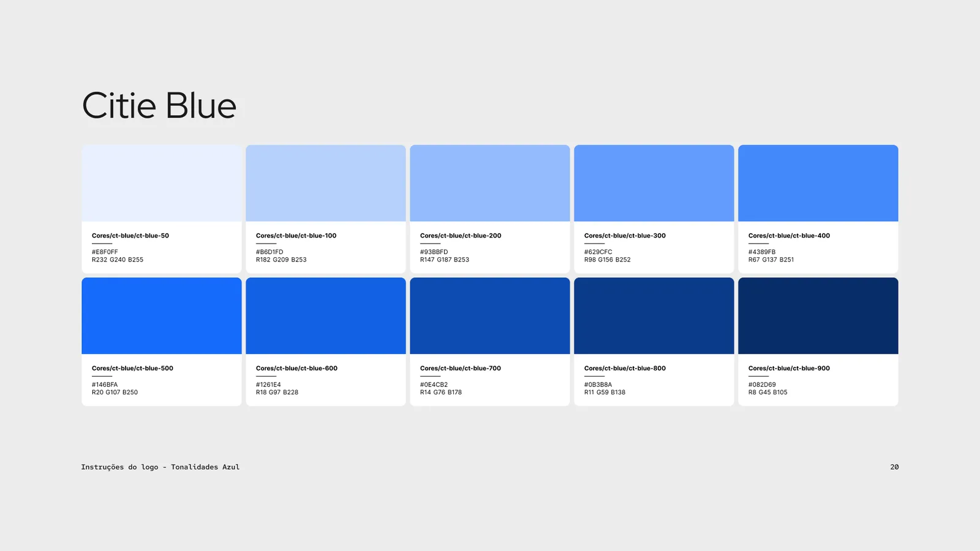This screenshot has height=551, width=980.
Task: Select label 'Cores/ct-blue/ct-blue-700'
Action: point(461,369)
